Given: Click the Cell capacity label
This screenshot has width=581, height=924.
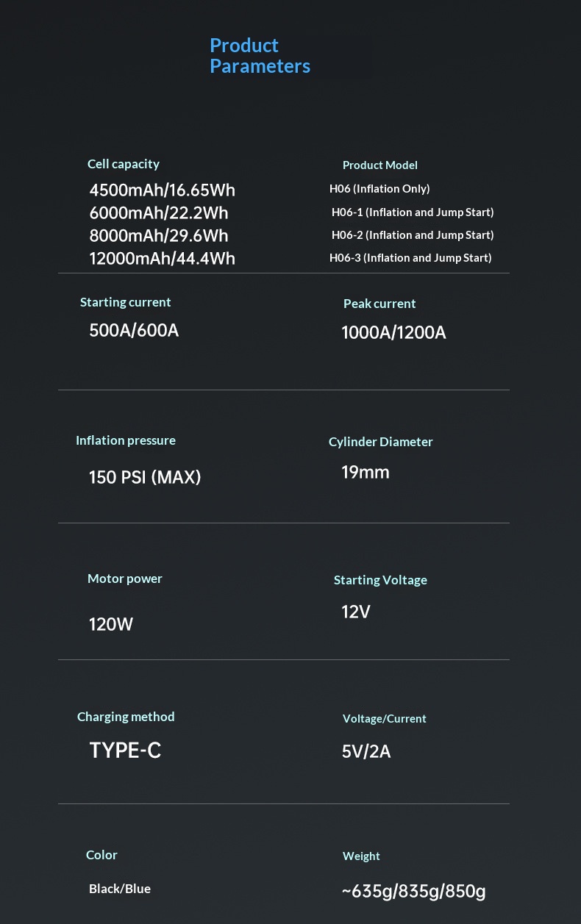Looking at the screenshot, I should [x=124, y=164].
